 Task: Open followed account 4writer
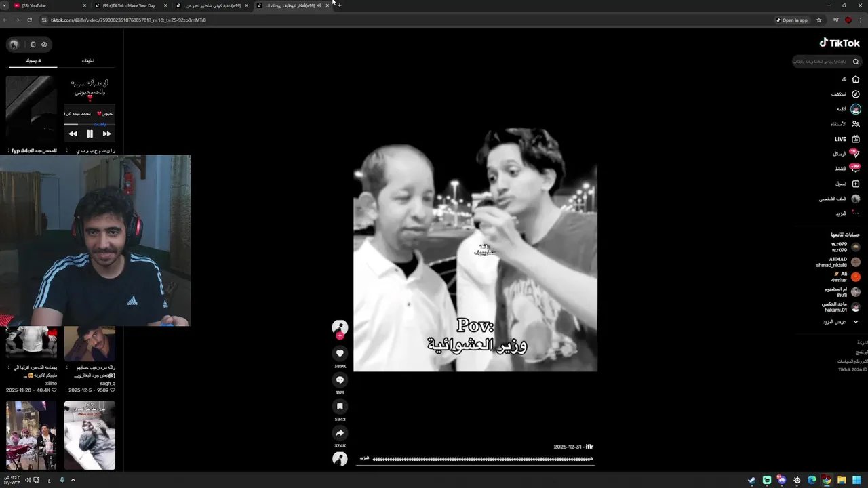pyautogui.click(x=846, y=277)
